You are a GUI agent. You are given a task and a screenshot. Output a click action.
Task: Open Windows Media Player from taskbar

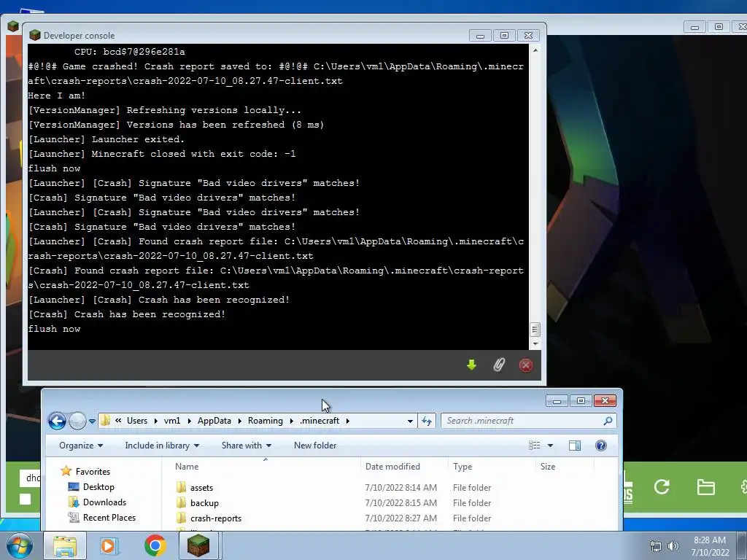click(x=109, y=545)
